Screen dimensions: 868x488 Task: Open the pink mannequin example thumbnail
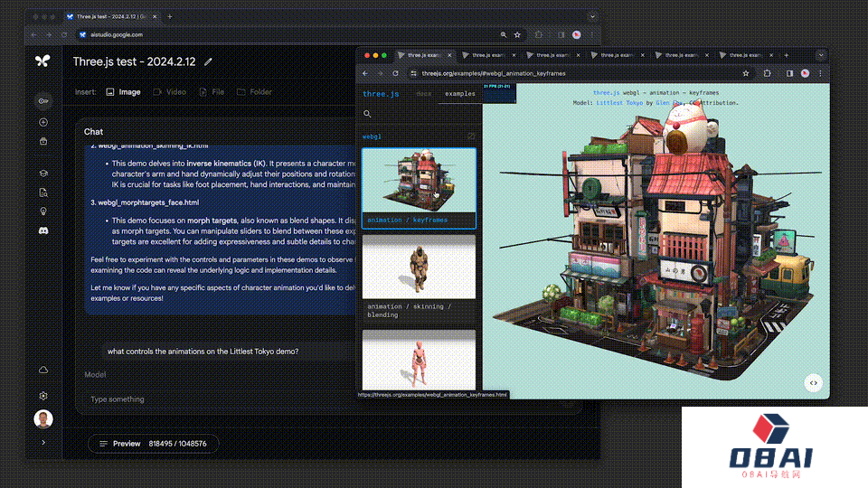(x=419, y=360)
